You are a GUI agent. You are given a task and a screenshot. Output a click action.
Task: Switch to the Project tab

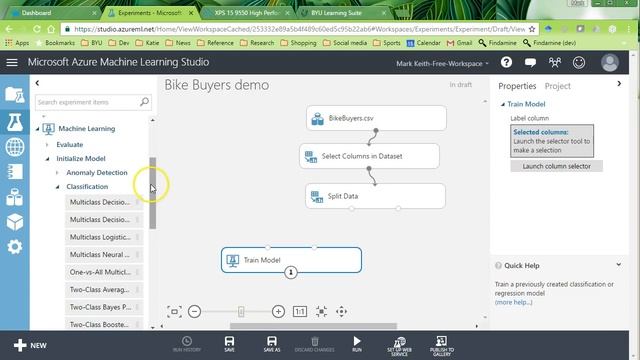(558, 86)
